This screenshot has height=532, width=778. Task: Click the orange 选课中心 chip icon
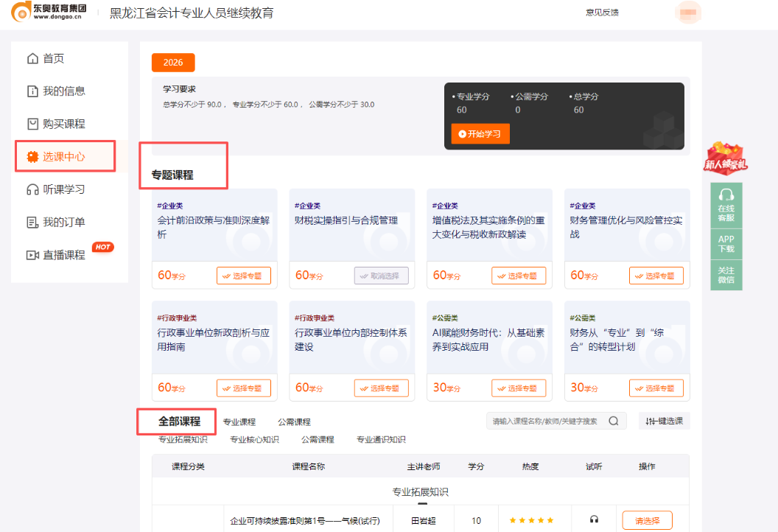point(32,157)
